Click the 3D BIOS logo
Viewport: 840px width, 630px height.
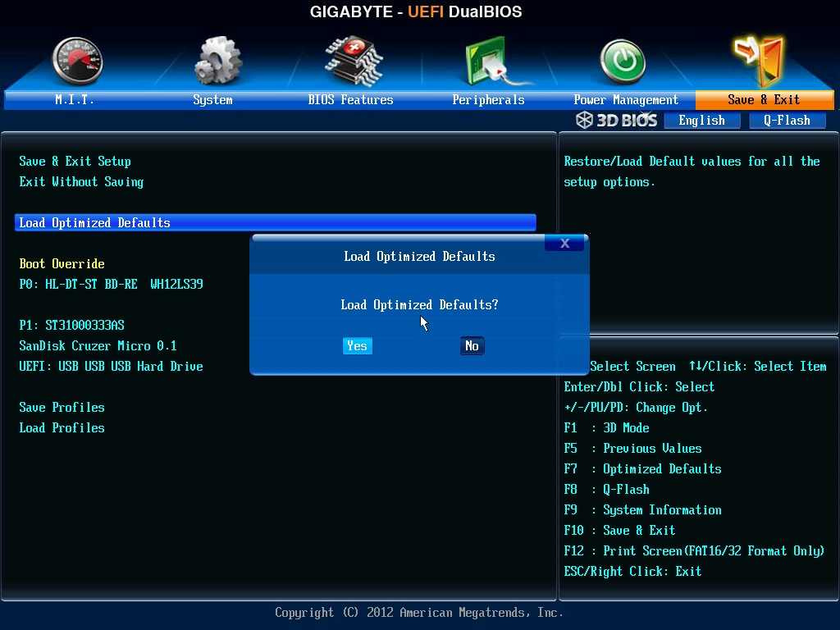[x=617, y=120]
